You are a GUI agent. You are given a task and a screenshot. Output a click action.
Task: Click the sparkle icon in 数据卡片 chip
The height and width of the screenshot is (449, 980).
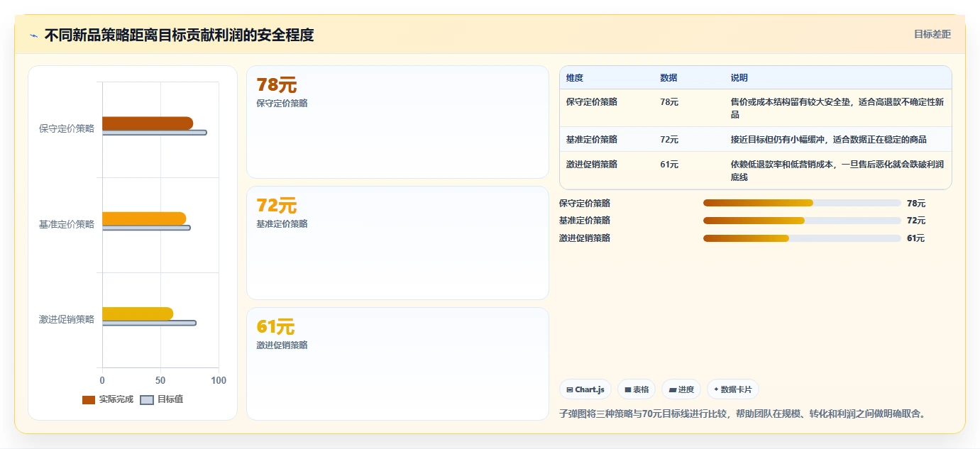716,389
